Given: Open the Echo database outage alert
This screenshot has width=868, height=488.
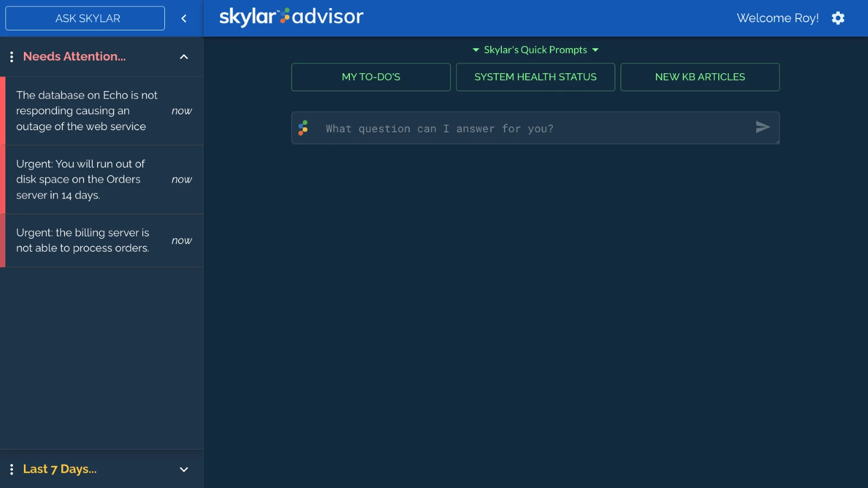Looking at the screenshot, I should [x=101, y=111].
